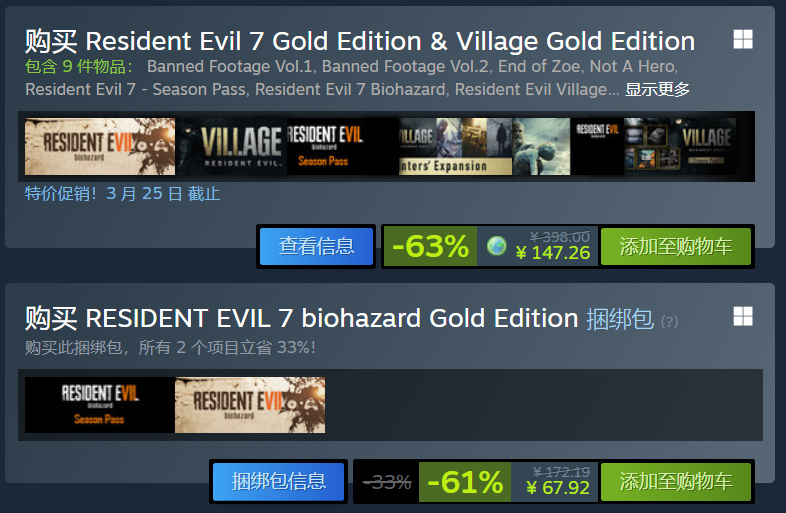Expand item list with 显示更多
The height and width of the screenshot is (513, 786).
click(657, 90)
